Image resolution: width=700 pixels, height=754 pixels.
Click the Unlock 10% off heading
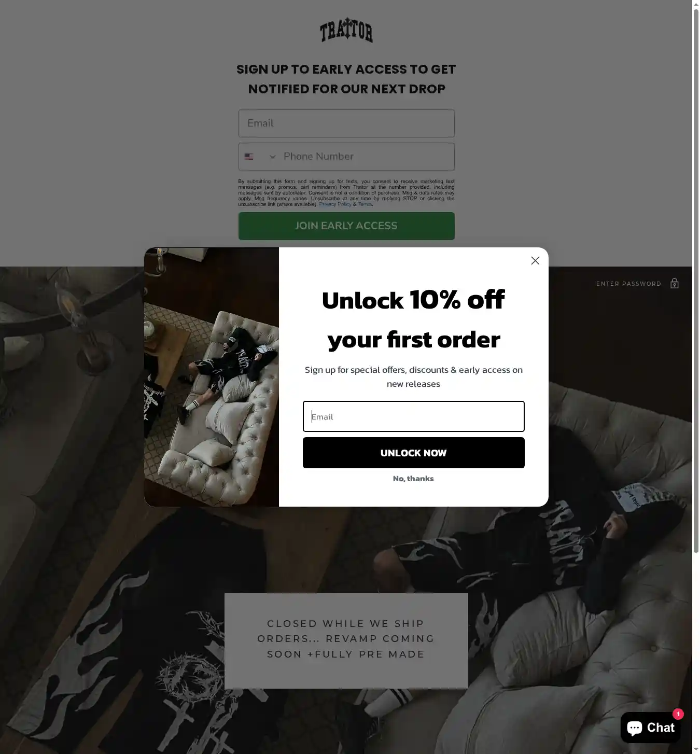click(x=413, y=319)
